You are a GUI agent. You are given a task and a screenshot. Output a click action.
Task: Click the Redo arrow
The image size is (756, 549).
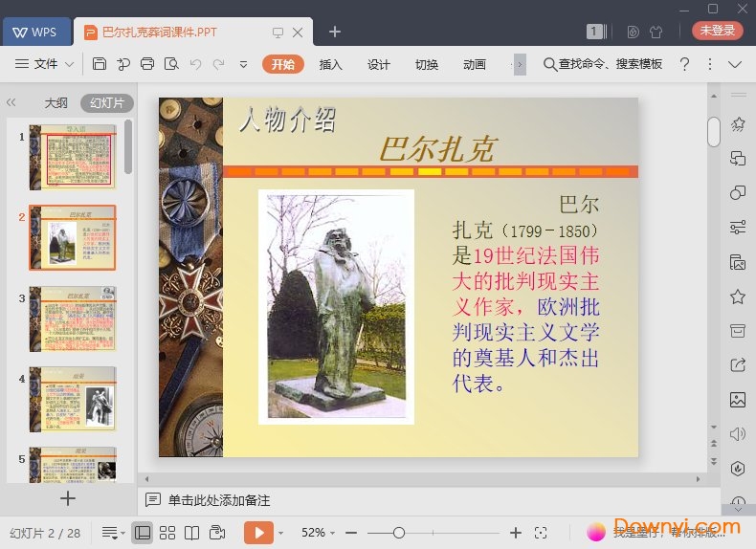[219, 64]
